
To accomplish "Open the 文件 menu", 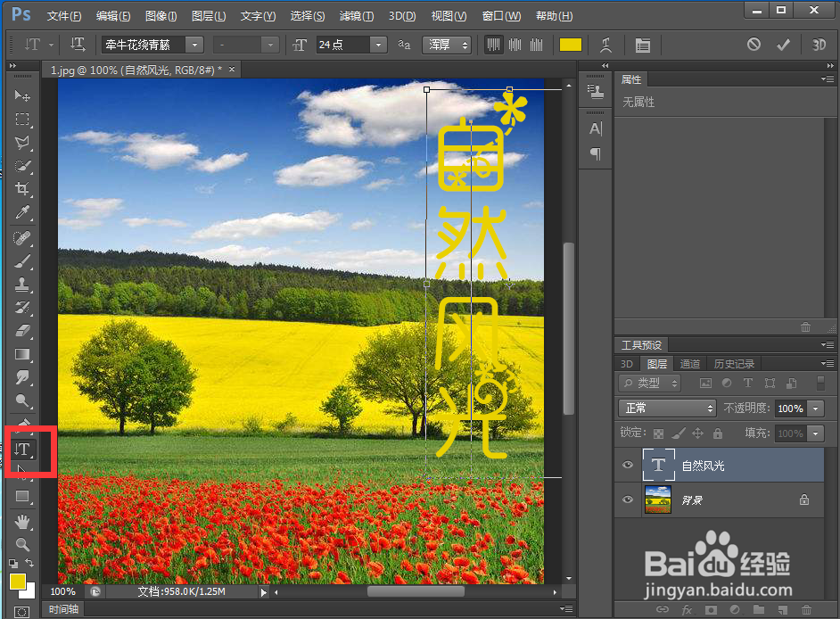I will point(63,15).
